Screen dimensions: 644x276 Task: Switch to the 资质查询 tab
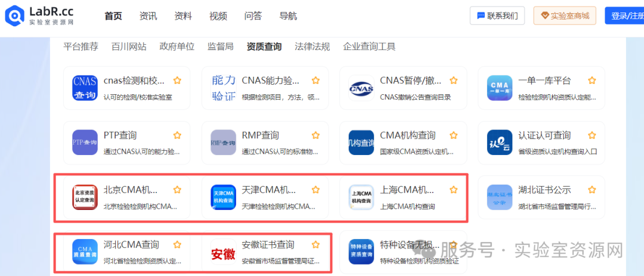pyautogui.click(x=264, y=46)
